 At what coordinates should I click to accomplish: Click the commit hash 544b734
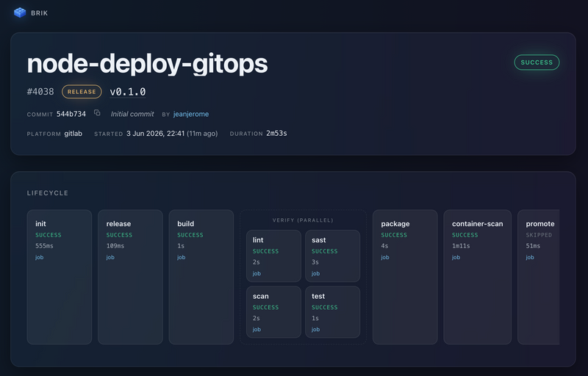point(71,114)
